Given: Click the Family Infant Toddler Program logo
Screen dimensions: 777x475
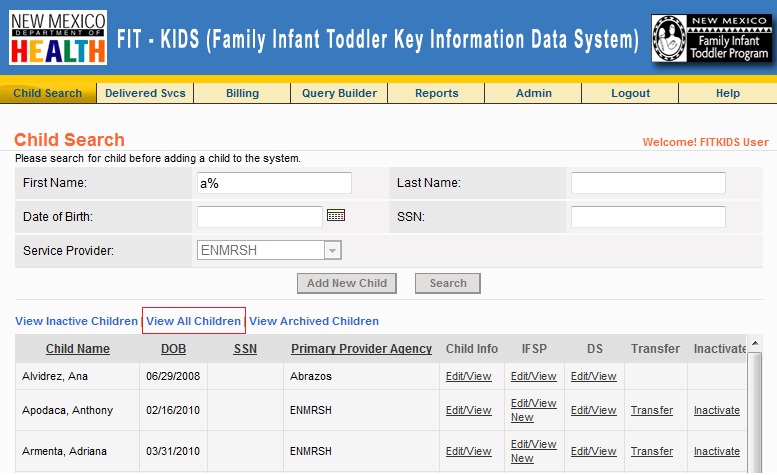Looking at the screenshot, I should coord(712,38).
